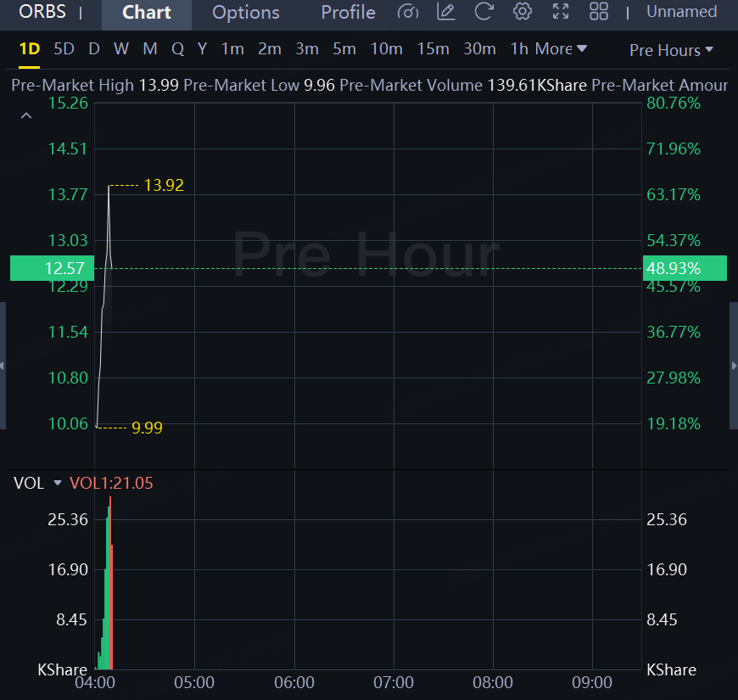Click the ORBS ticker symbol
The image size is (738, 700).
[42, 12]
